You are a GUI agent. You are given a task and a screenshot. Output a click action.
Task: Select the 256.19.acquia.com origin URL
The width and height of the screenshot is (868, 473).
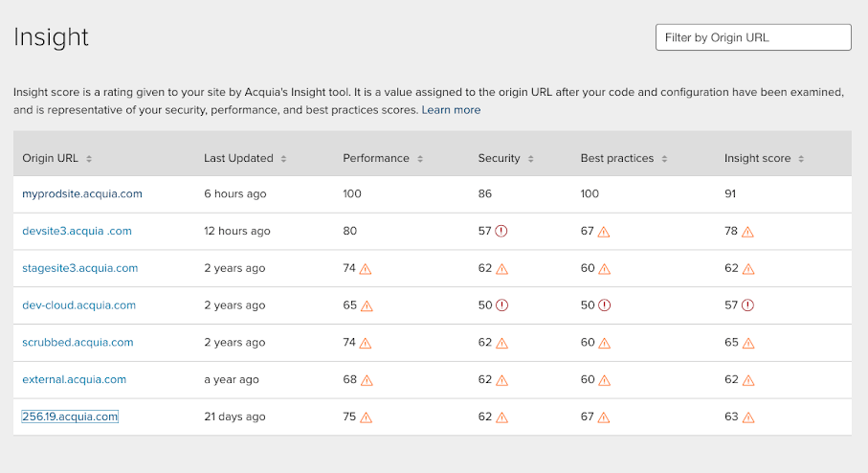70,417
